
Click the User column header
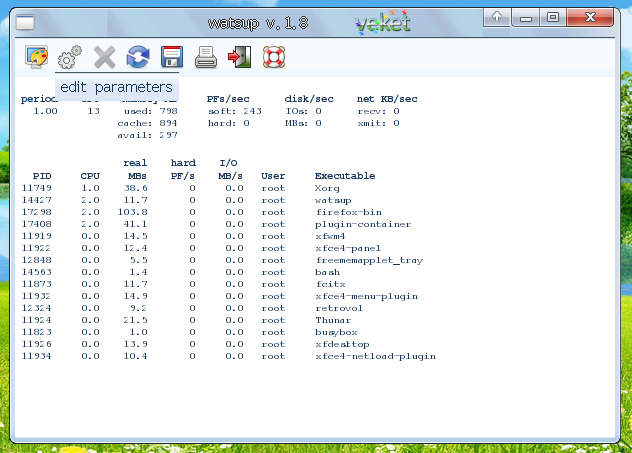(273, 176)
